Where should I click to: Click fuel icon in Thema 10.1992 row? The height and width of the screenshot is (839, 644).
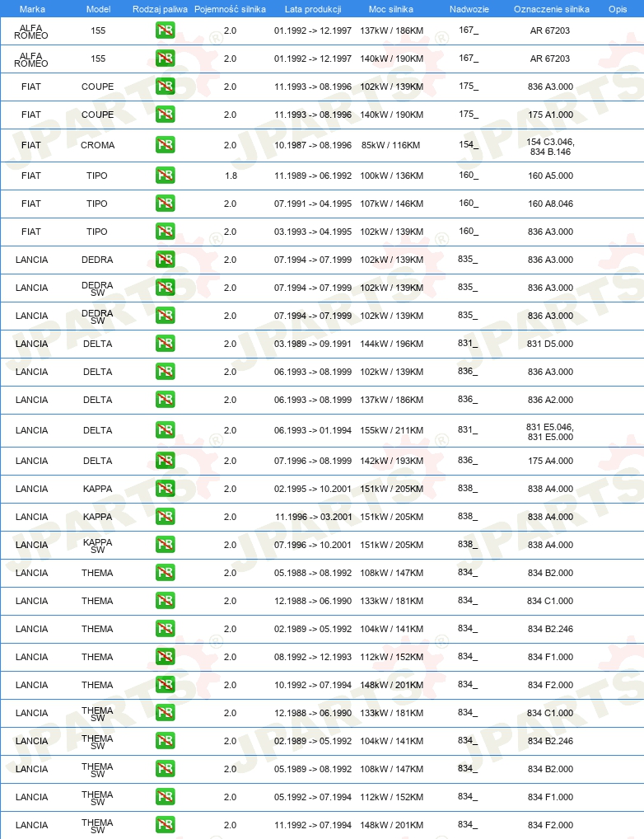[x=166, y=685]
